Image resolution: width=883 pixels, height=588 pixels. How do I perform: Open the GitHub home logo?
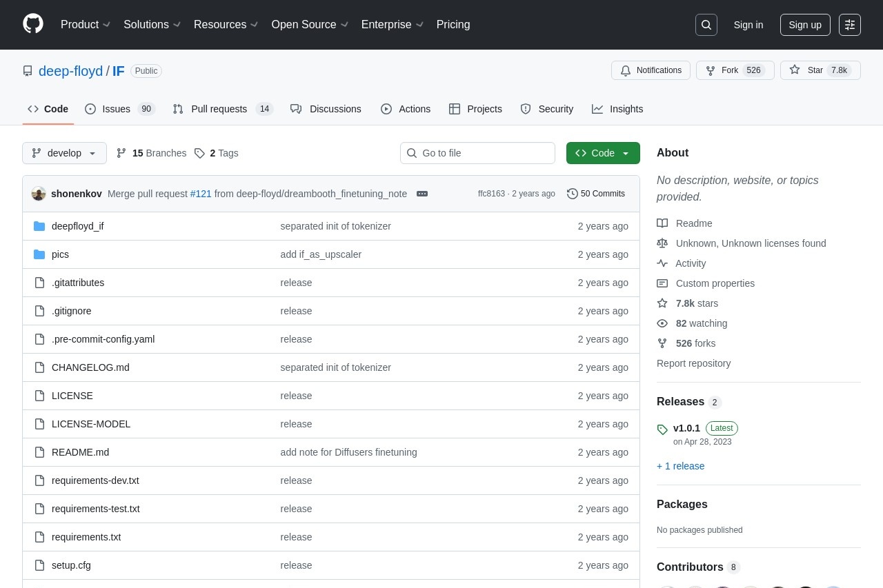coord(33,24)
